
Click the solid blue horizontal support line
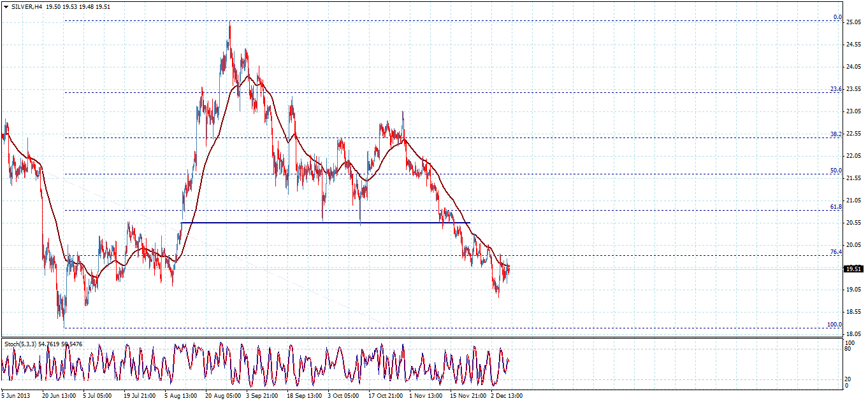pos(326,222)
